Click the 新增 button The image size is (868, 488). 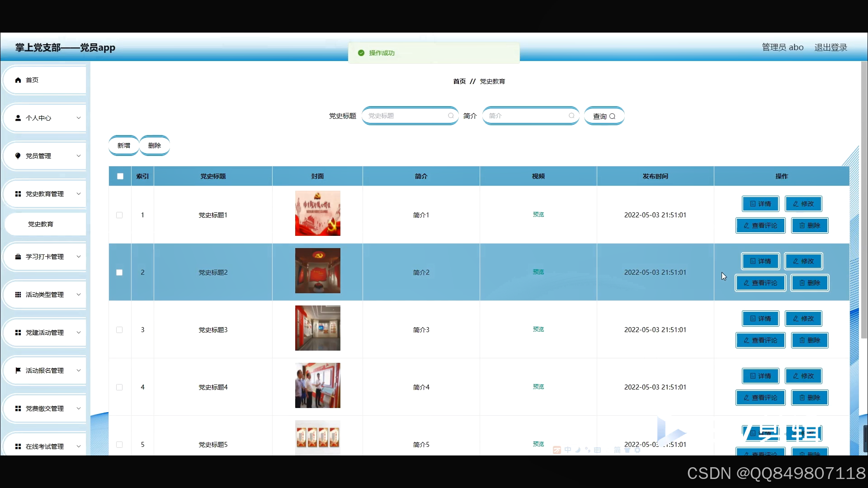coord(123,145)
